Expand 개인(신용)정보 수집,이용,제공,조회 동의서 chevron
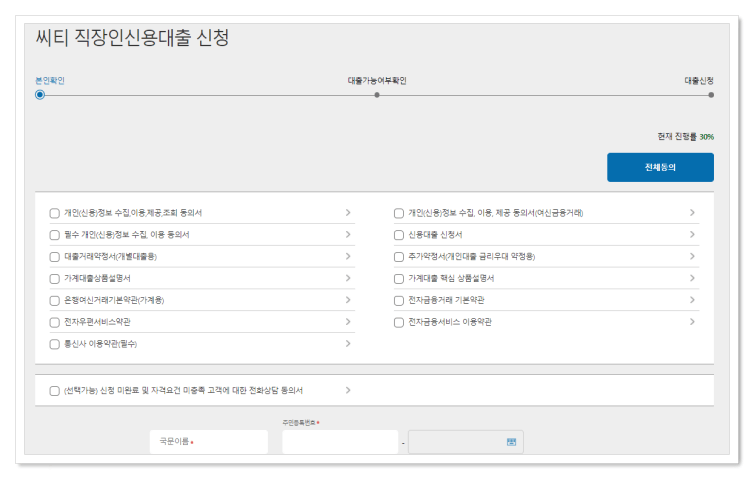Image resolution: width=754 pixels, height=479 pixels. [348, 213]
